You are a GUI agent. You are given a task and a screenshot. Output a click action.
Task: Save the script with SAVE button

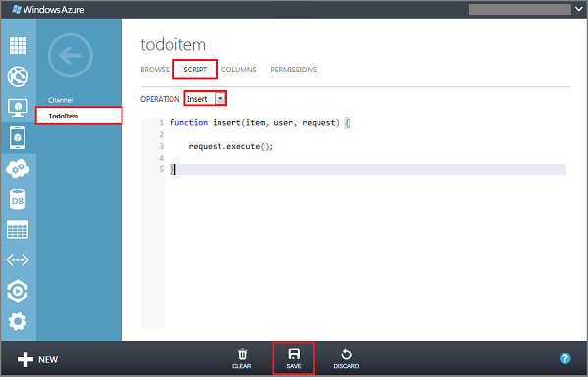coord(294,358)
